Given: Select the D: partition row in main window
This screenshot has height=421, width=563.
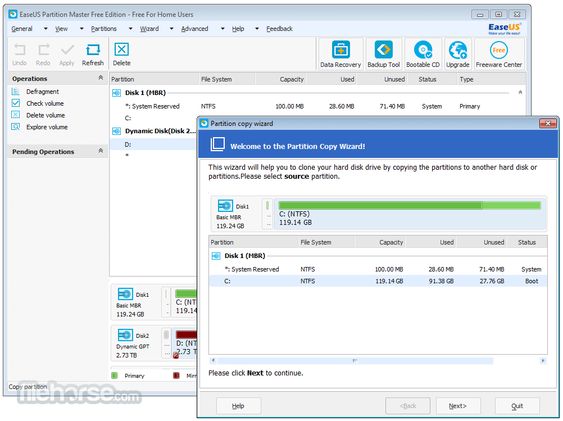Looking at the screenshot, I should pyautogui.click(x=153, y=145).
